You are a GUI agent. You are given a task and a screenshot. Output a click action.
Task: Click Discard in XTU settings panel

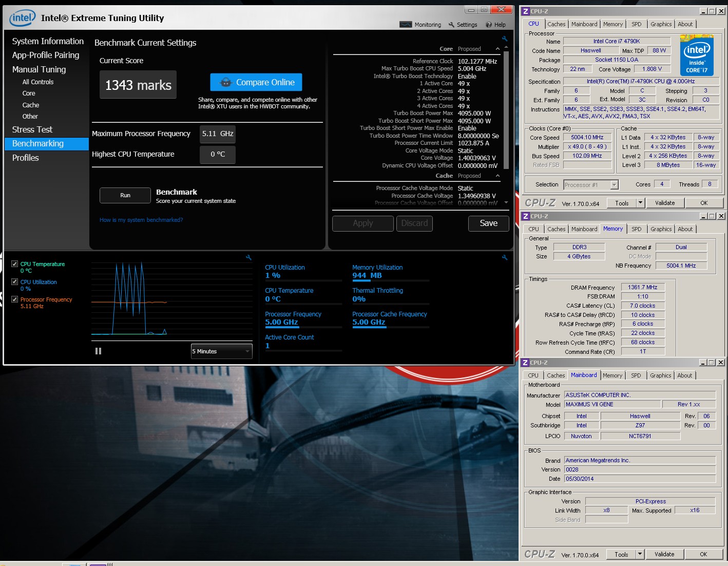(414, 223)
